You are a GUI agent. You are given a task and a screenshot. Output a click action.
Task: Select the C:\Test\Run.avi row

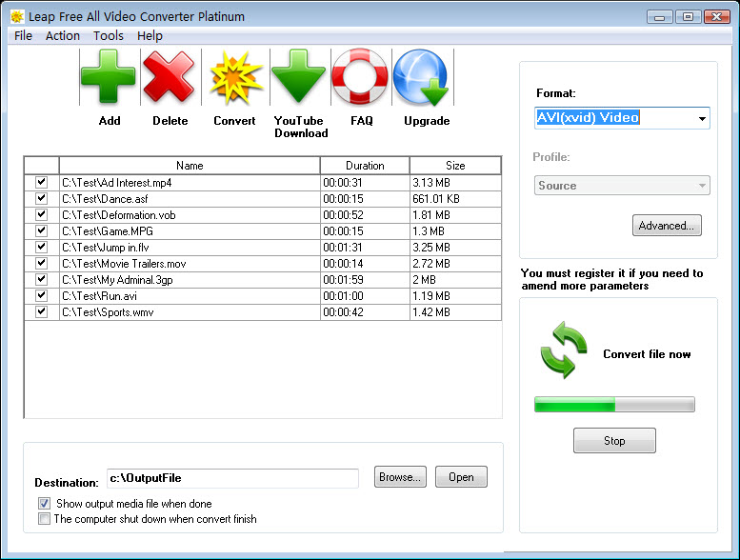point(263,296)
